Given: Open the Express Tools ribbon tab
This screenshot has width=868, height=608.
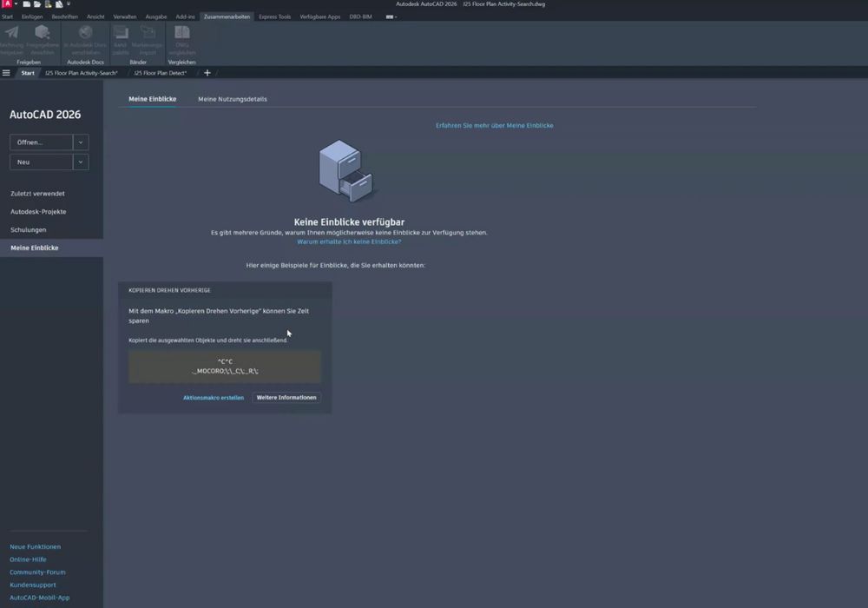Looking at the screenshot, I should 274,17.
